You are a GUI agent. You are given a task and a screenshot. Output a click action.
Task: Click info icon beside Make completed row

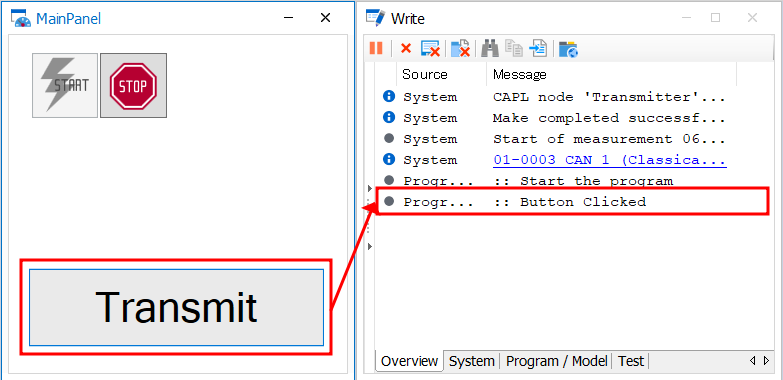click(x=389, y=117)
